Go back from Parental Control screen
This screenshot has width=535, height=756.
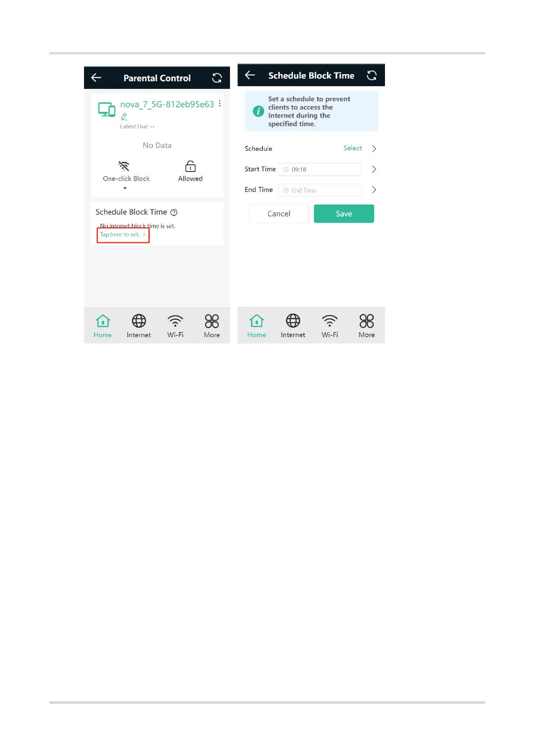coord(96,78)
